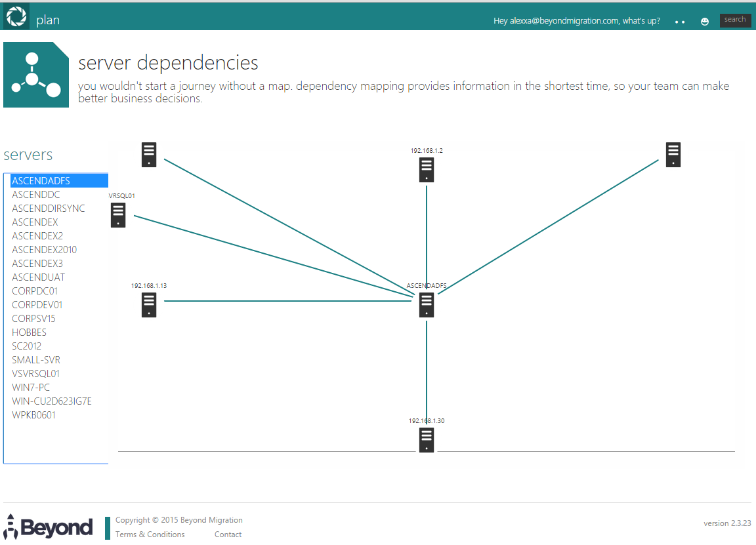Select VSVRSQL01 server

pos(35,374)
